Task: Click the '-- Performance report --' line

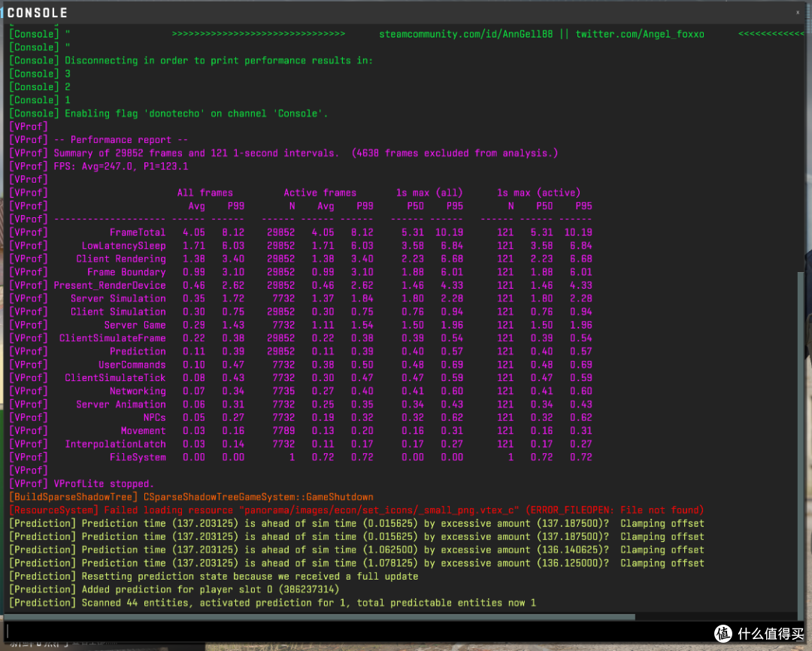Action: [x=99, y=140]
